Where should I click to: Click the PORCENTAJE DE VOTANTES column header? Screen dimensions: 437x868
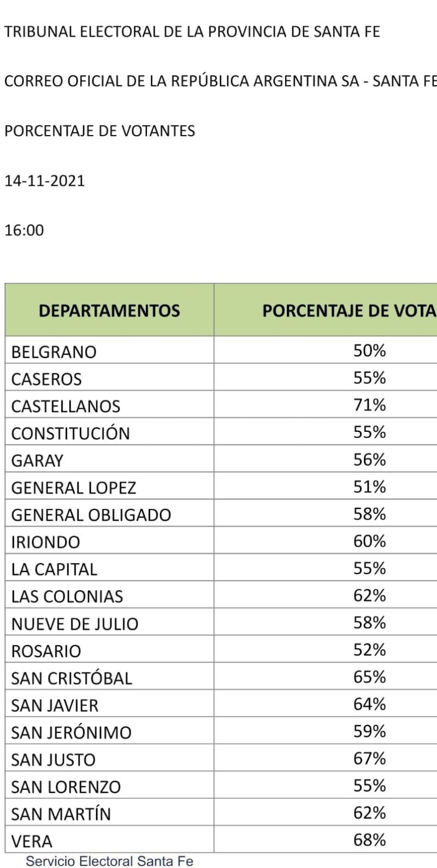349,310
